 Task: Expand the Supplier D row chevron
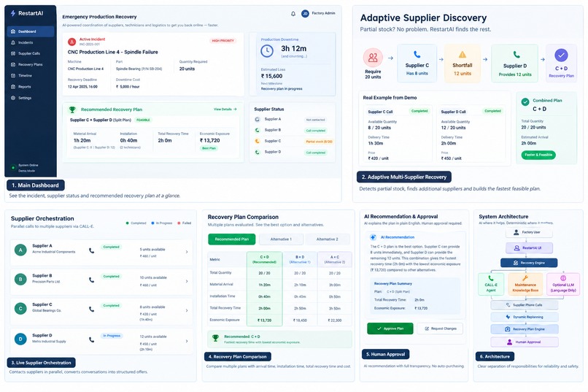pos(187,341)
